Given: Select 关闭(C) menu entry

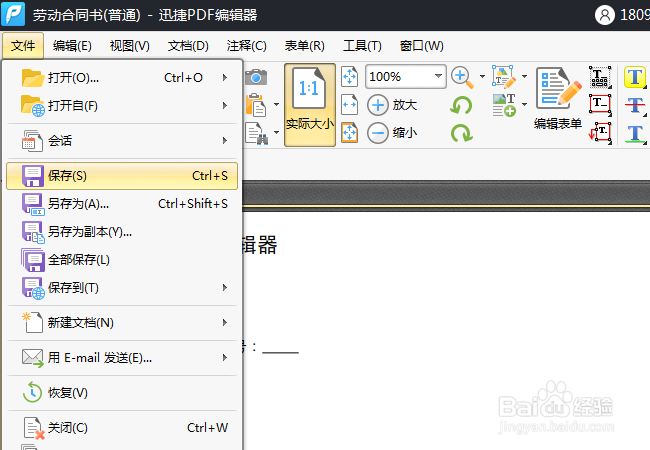Looking at the screenshot, I should click(122, 428).
